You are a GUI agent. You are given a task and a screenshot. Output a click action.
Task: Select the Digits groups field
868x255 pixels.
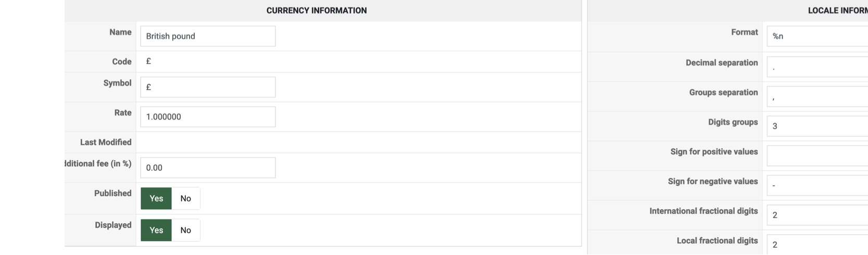(816, 126)
